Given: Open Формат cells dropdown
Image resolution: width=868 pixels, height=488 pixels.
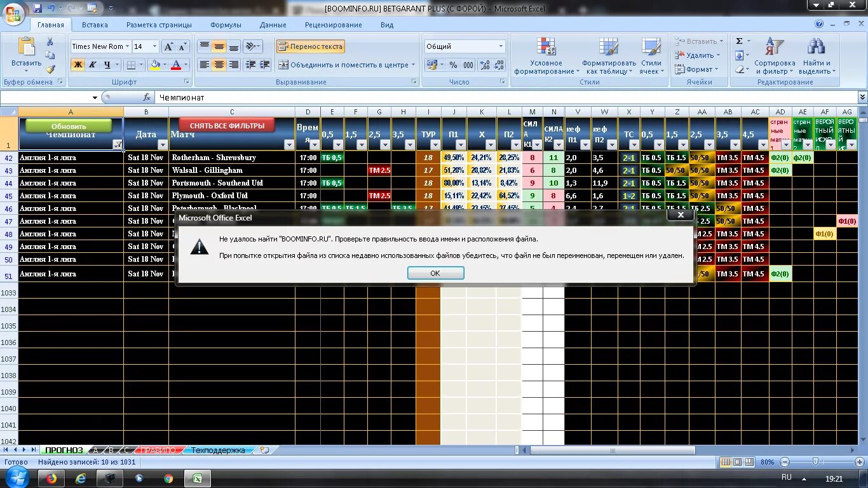Looking at the screenshot, I should coord(698,69).
